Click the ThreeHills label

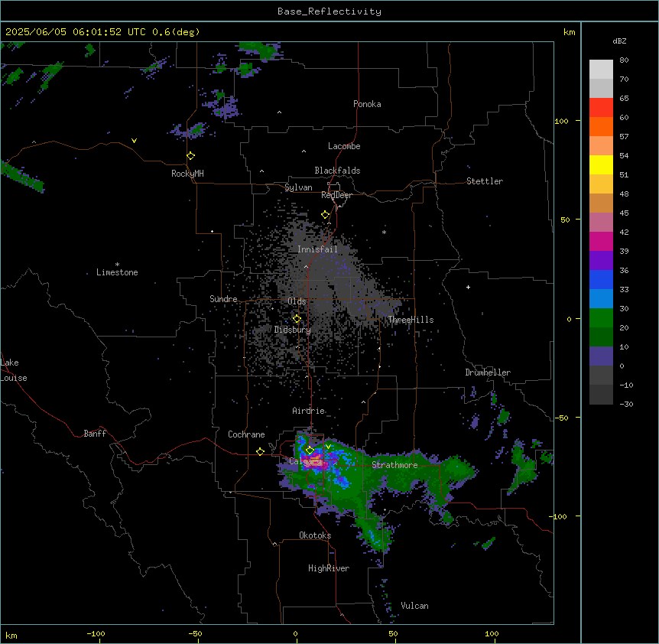[411, 320]
